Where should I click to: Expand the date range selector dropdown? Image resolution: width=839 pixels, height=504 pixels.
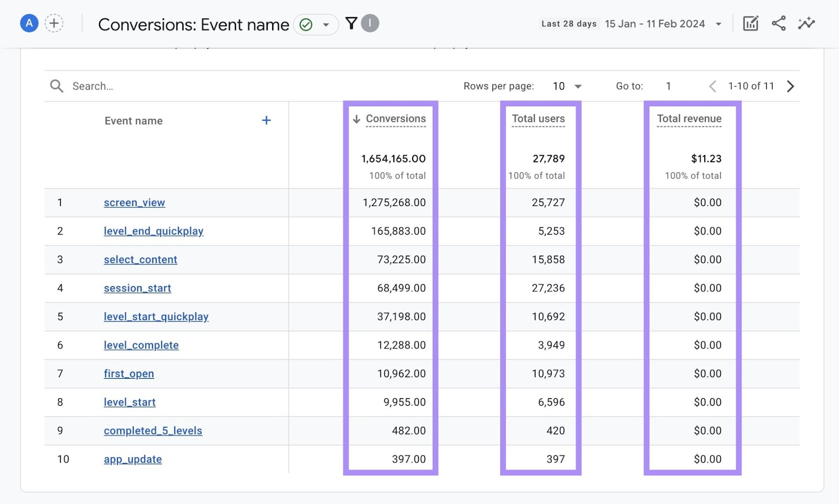click(x=718, y=24)
